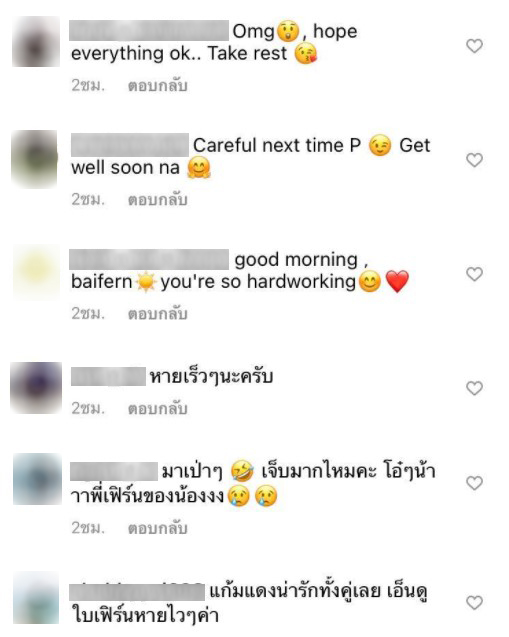Open avatar beside 'มาเป่าๆ' comment
509x637 pixels.
point(37,479)
